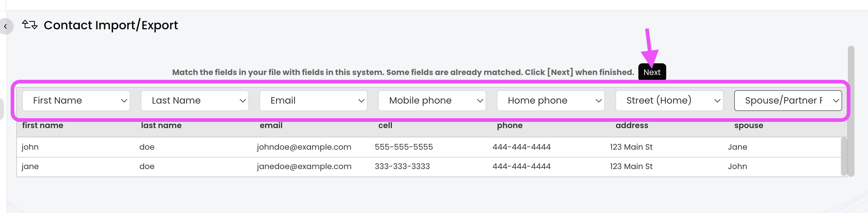Select the janedoe@example.com email cell
The width and height of the screenshot is (868, 213).
click(304, 167)
